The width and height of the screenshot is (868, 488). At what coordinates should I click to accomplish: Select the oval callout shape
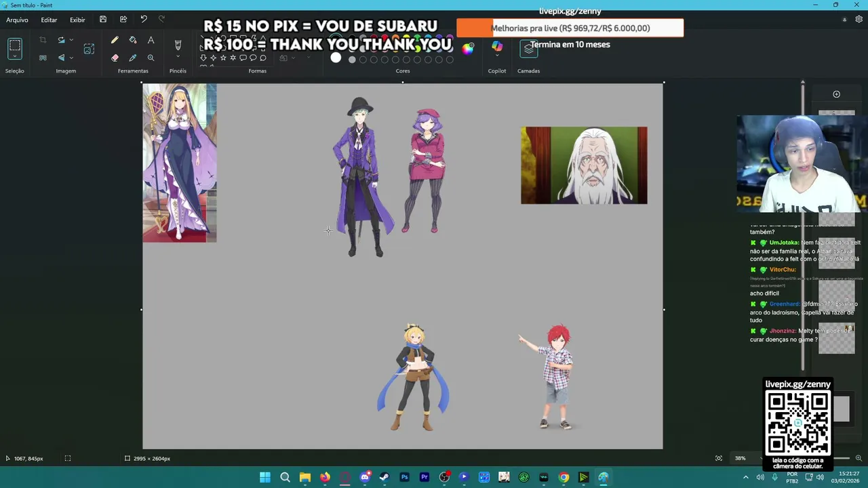pyautogui.click(x=253, y=58)
